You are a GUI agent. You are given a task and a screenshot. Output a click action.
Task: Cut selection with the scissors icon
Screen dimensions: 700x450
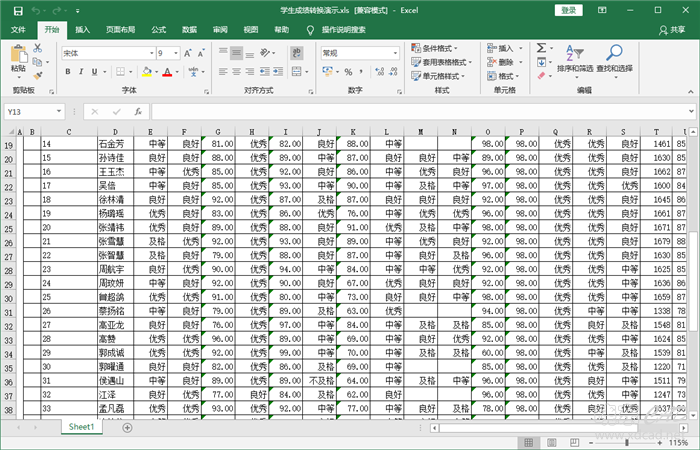[38, 48]
